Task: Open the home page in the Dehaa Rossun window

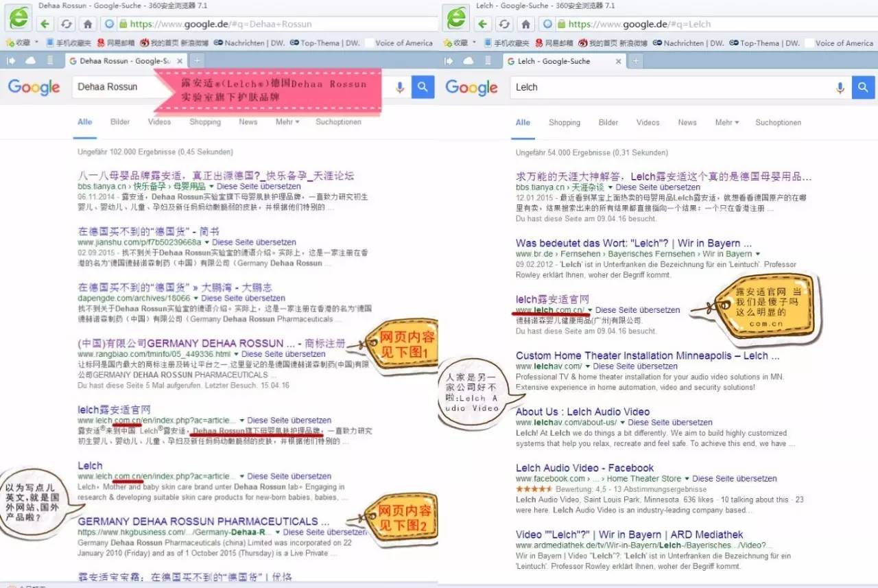Action: pos(87,24)
